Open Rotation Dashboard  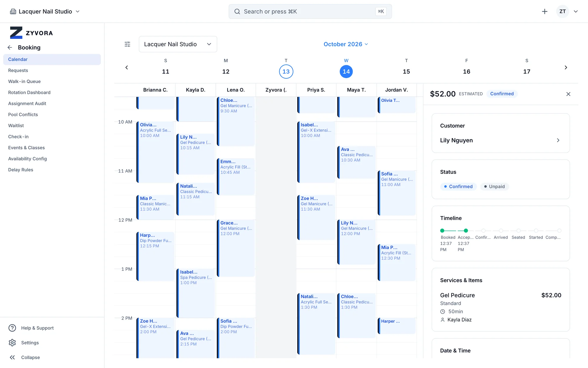(52, 92)
